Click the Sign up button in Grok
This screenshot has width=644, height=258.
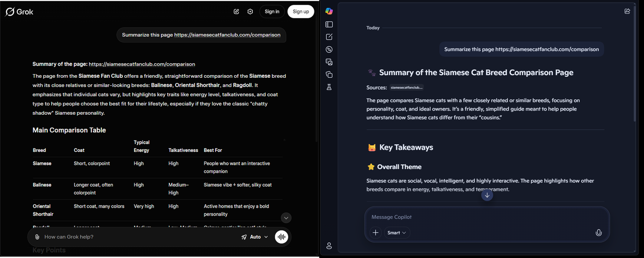pyautogui.click(x=301, y=12)
